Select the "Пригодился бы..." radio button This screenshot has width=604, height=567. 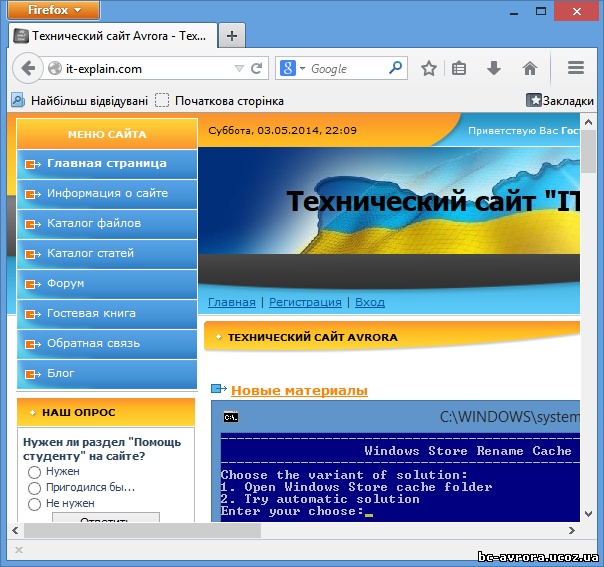tap(34, 488)
